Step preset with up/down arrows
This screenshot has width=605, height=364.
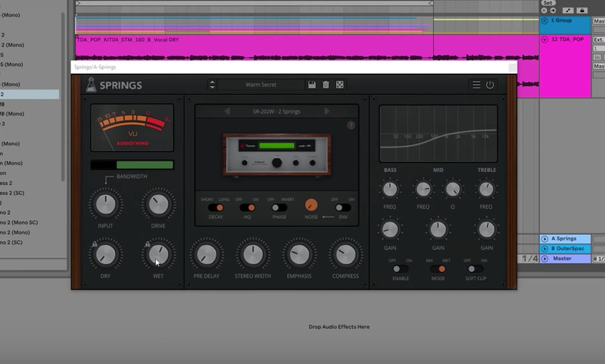[212, 85]
